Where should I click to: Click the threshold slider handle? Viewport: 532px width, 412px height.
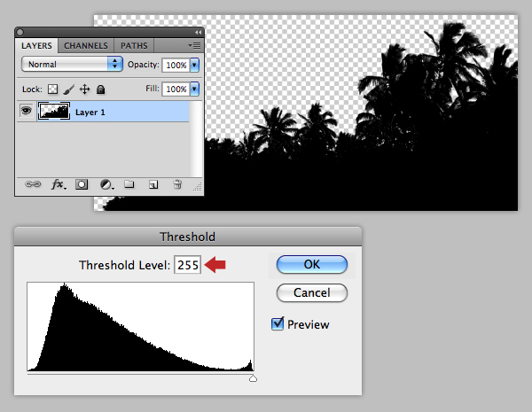click(x=253, y=378)
